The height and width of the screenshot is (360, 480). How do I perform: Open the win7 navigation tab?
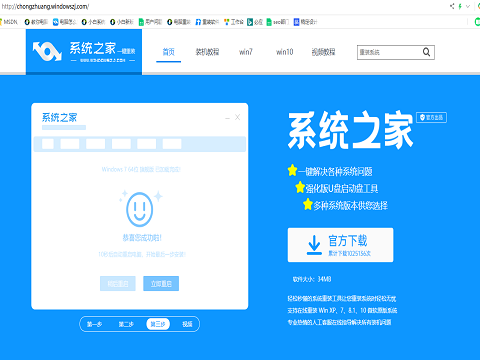click(246, 52)
